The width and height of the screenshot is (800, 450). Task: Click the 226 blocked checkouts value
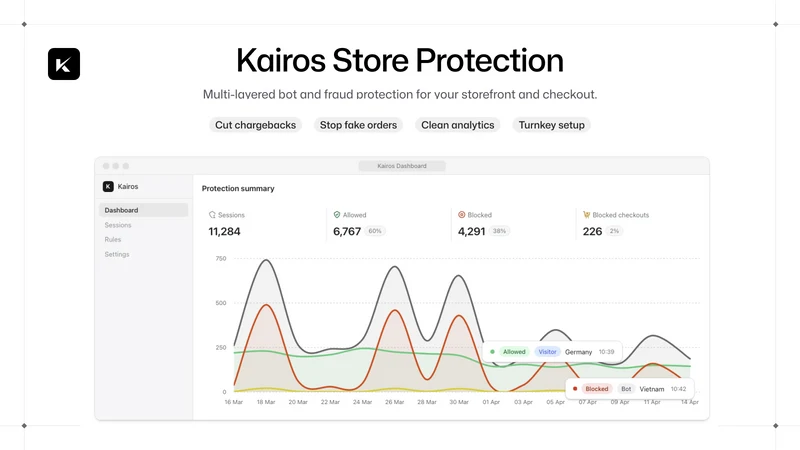(592, 232)
